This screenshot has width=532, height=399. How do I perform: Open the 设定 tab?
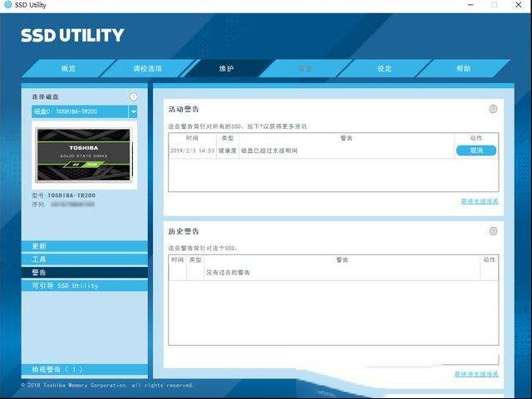(384, 68)
